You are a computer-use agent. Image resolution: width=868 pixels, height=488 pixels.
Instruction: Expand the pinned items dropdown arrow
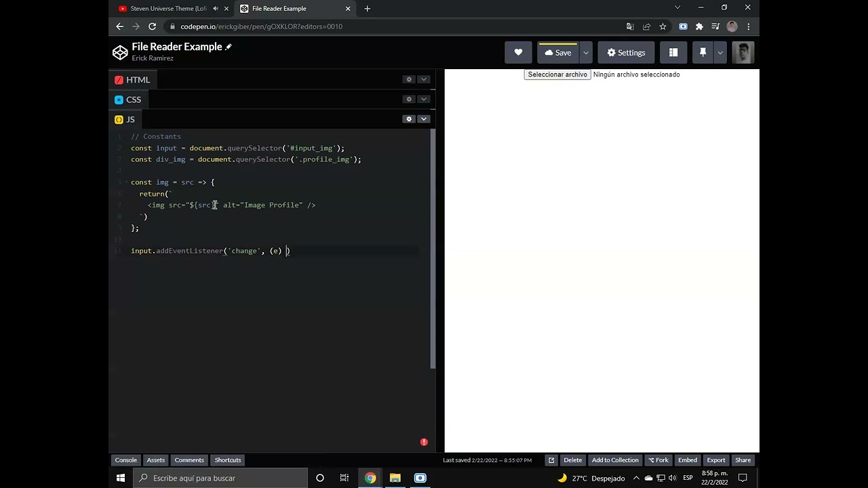tap(720, 52)
